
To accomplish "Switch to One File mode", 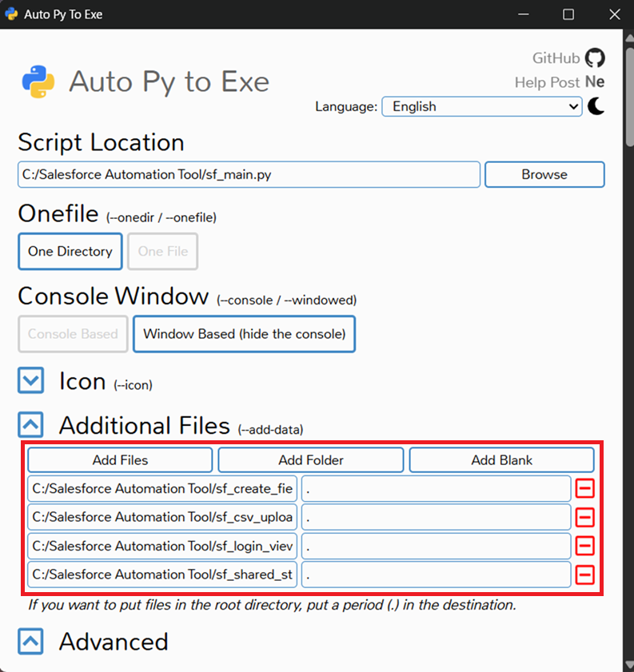I will [x=162, y=252].
